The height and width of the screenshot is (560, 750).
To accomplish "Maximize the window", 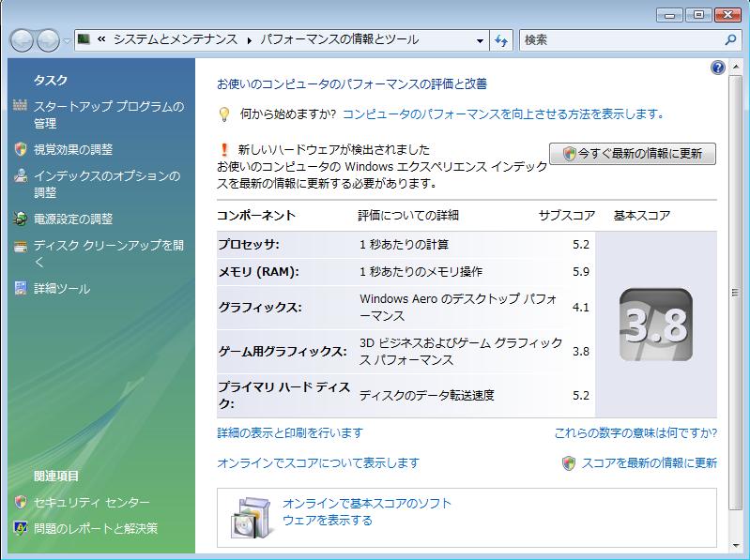I will click(x=698, y=15).
